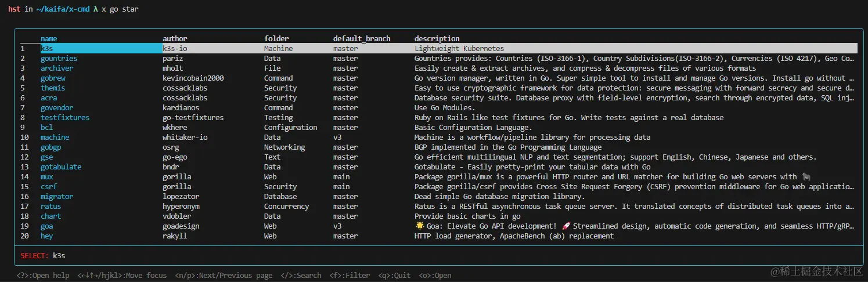Image resolution: width=868 pixels, height=282 pixels.
Task: Click author k3s-io
Action: point(175,49)
